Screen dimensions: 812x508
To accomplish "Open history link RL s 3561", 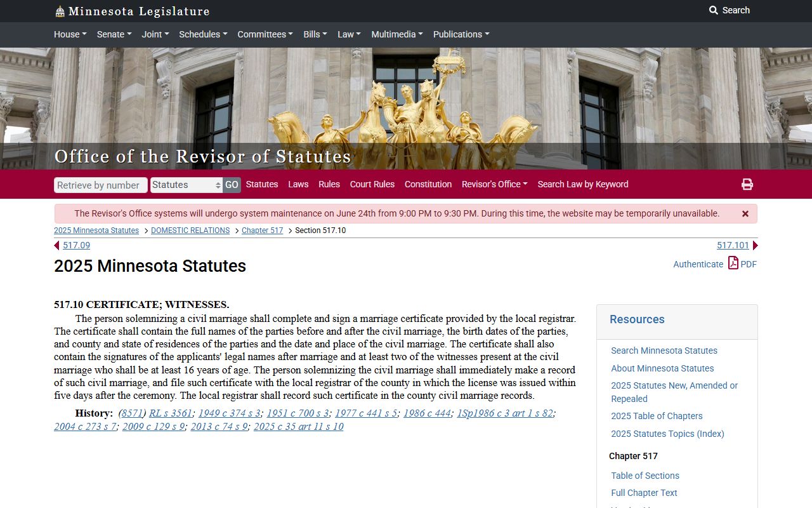I will click(171, 413).
